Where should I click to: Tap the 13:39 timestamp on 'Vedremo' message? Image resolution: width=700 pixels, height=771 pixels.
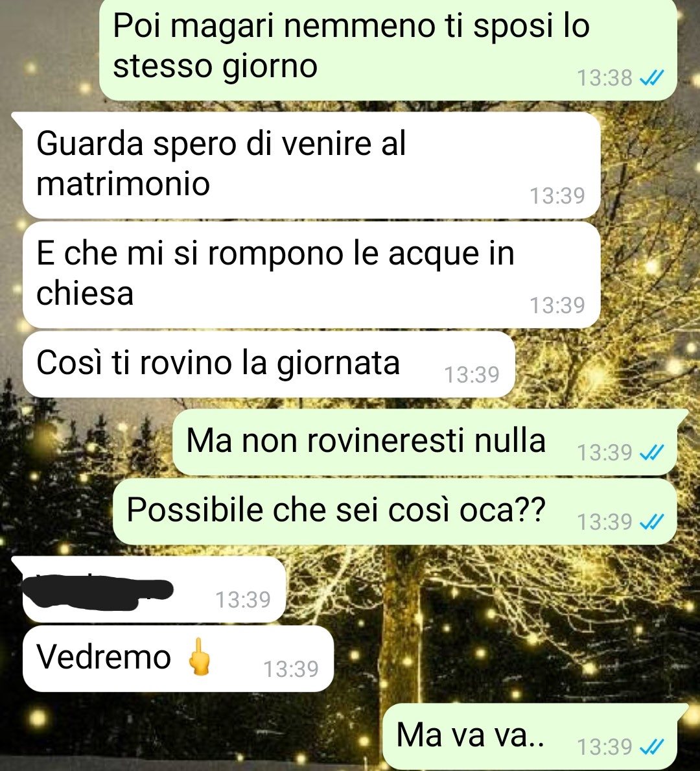291,669
